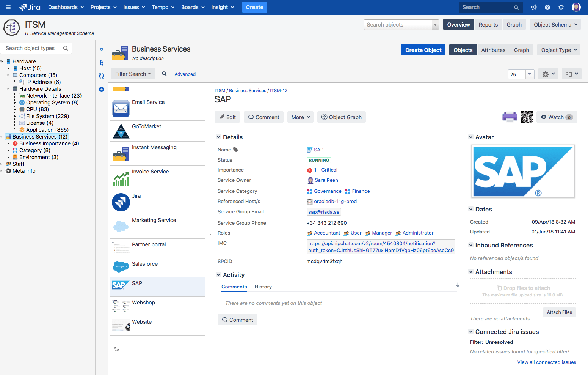Collapse the Details section
This screenshot has width=588, height=375.
[x=218, y=137]
